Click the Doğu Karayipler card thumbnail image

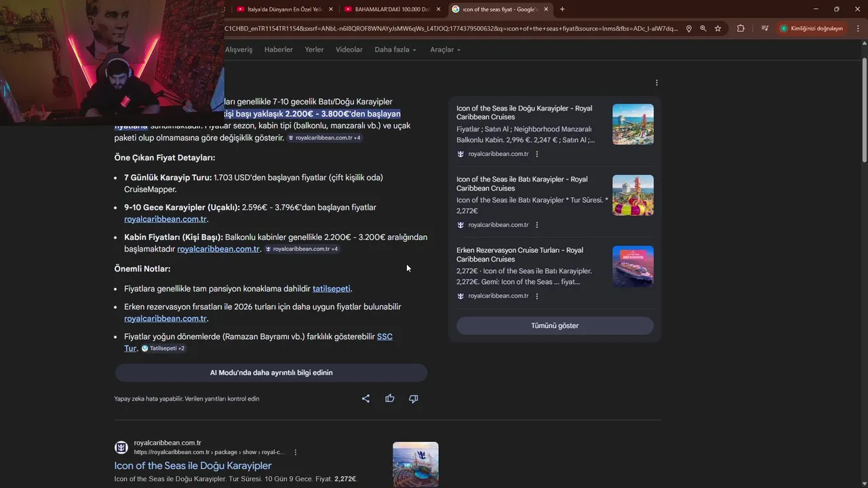click(x=633, y=124)
